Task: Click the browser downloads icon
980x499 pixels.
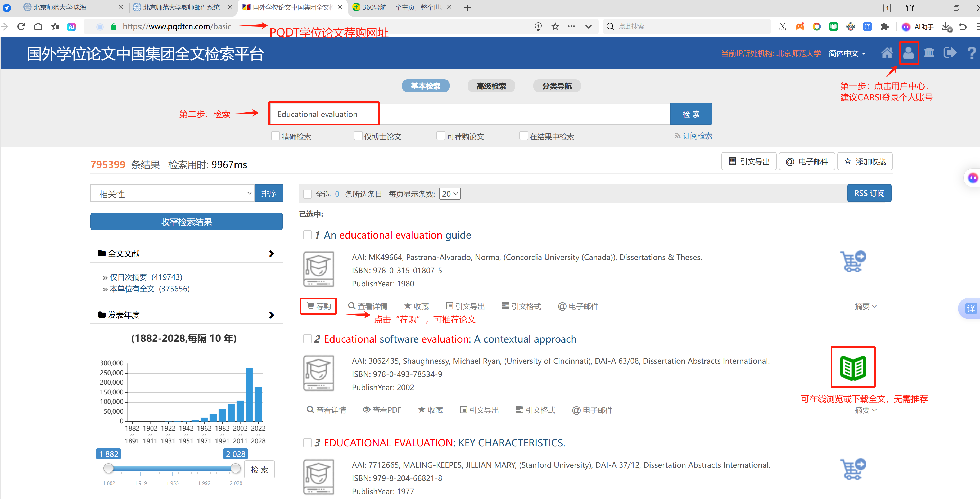Action: pos(946,27)
